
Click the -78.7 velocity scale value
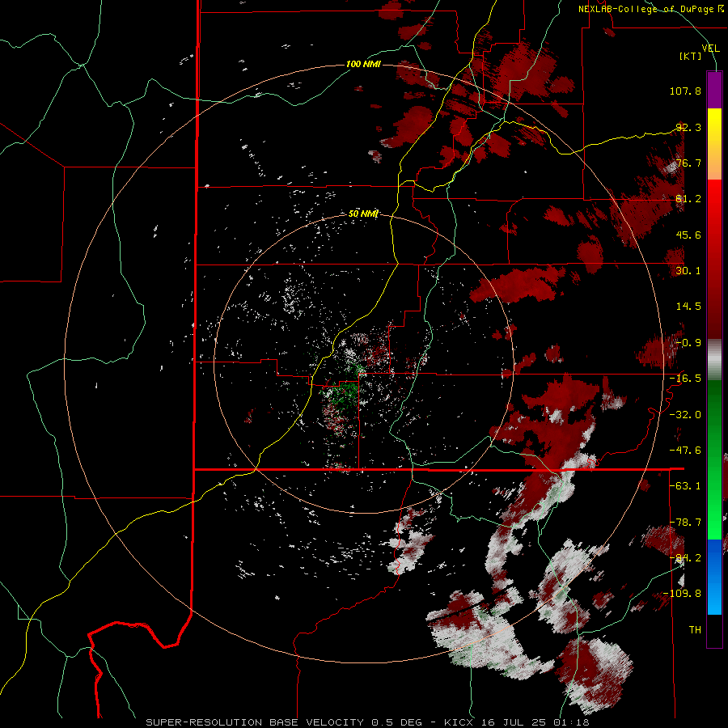click(x=685, y=523)
